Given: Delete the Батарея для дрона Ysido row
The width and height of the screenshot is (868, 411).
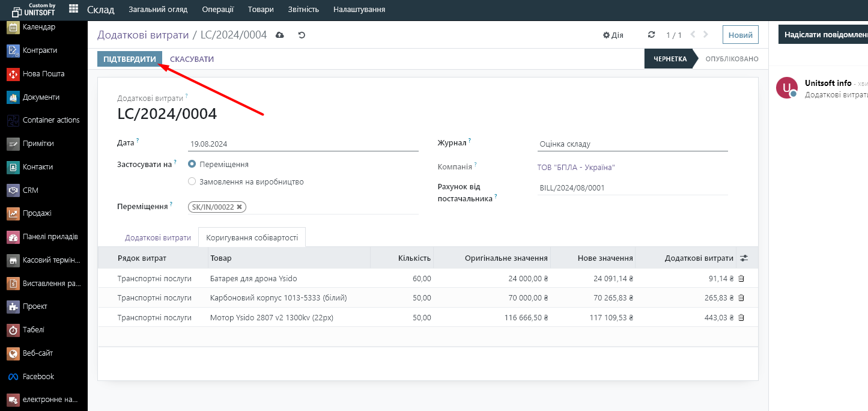Looking at the screenshot, I should click(x=741, y=279).
